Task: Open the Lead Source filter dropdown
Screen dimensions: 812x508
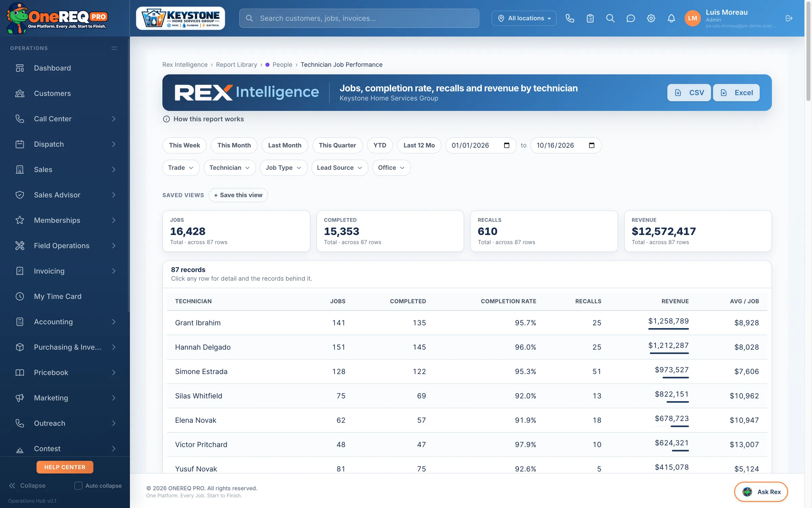Action: [340, 168]
